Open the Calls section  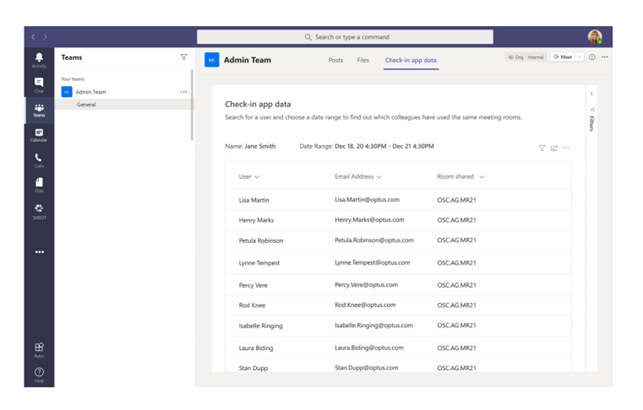(x=39, y=160)
